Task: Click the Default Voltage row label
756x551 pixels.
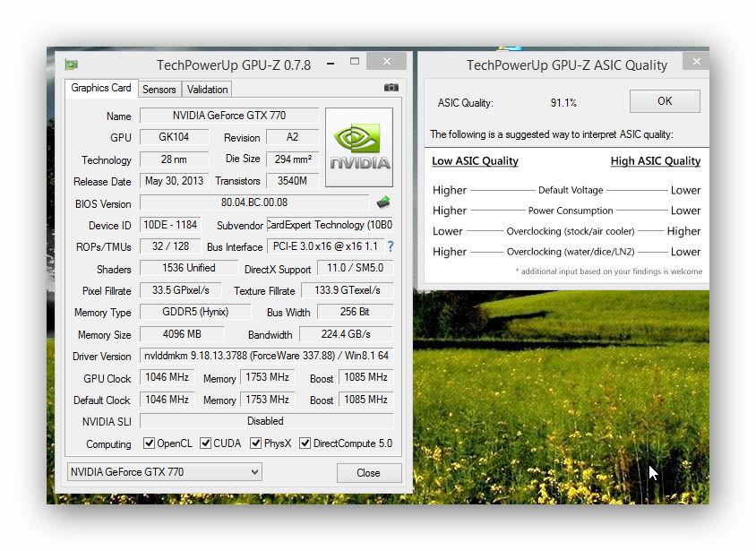Action: point(571,190)
